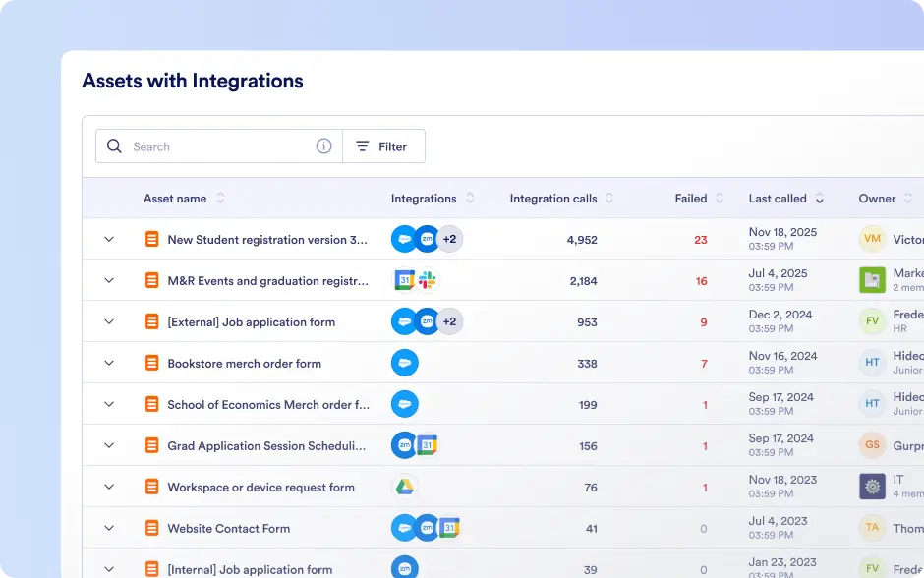
Task: Click Google Calendar icon in Website Contact Form row
Action: point(449,528)
